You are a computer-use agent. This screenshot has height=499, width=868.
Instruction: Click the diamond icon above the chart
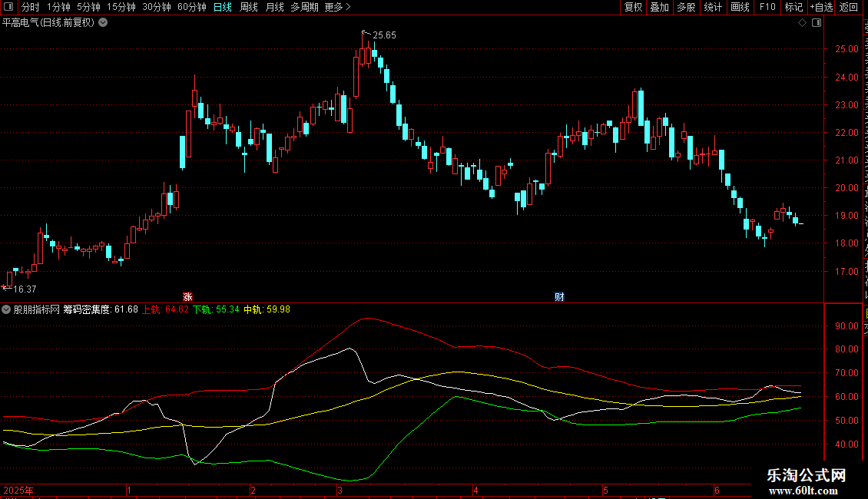802,23
